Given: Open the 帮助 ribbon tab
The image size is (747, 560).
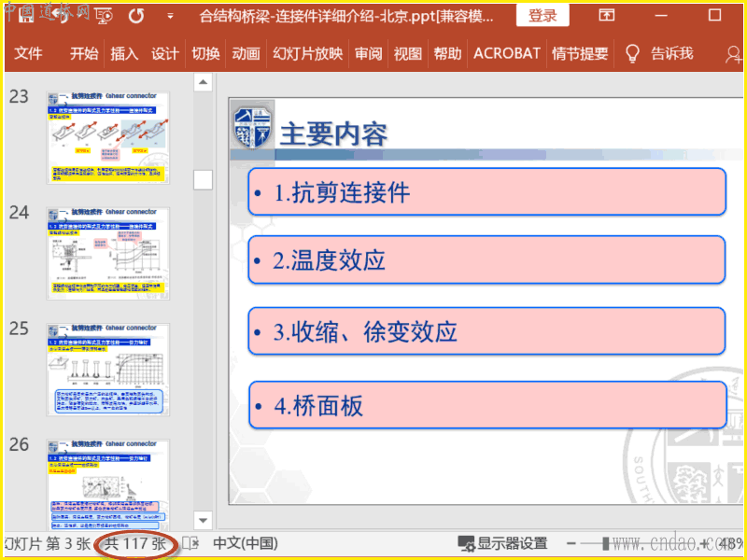Looking at the screenshot, I should [x=447, y=53].
